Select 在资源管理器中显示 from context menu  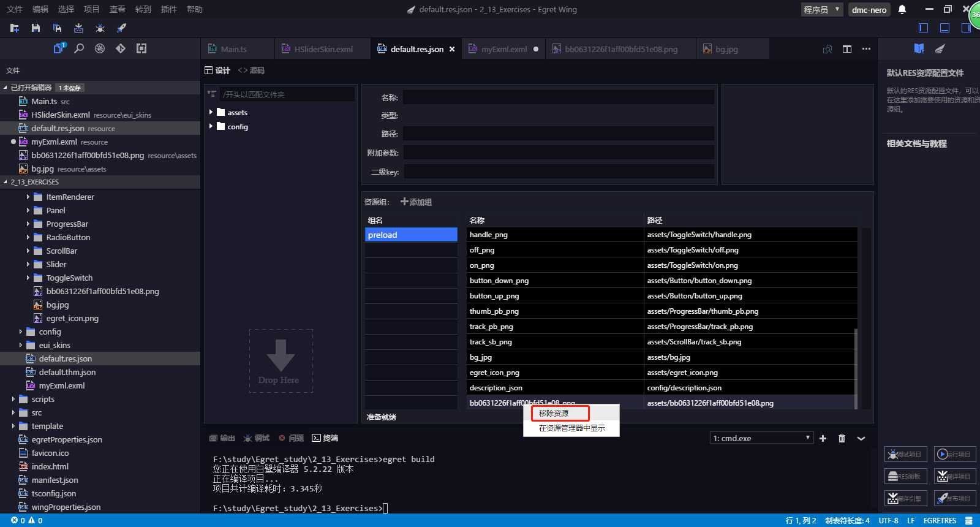[x=571, y=428]
